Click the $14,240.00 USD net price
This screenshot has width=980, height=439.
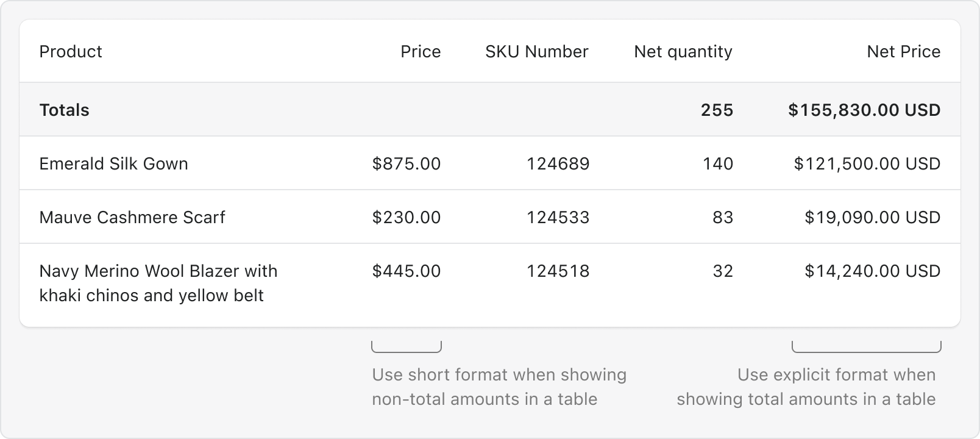tap(873, 271)
